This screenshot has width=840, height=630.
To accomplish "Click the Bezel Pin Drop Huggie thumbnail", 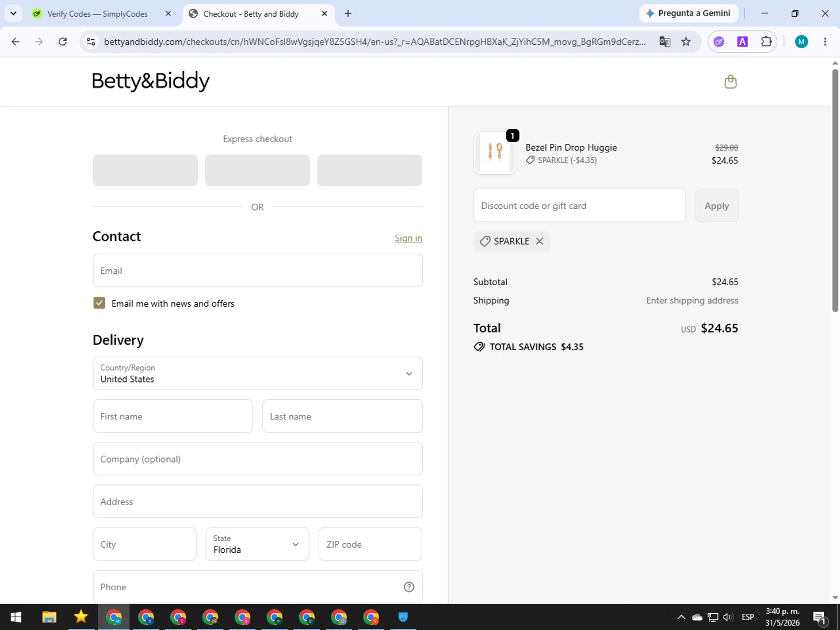I will coord(495,153).
